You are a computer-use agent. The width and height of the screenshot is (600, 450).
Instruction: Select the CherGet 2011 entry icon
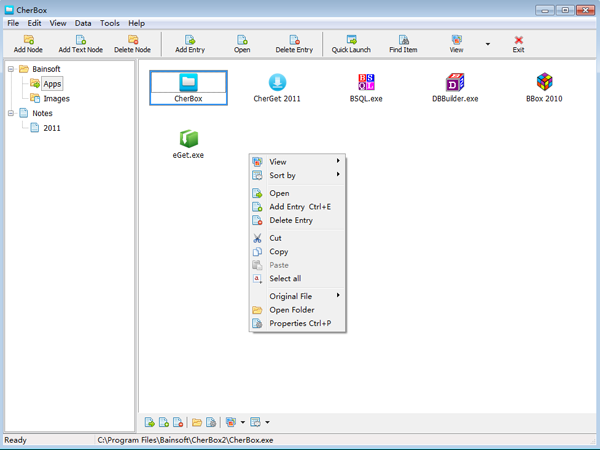click(x=277, y=82)
